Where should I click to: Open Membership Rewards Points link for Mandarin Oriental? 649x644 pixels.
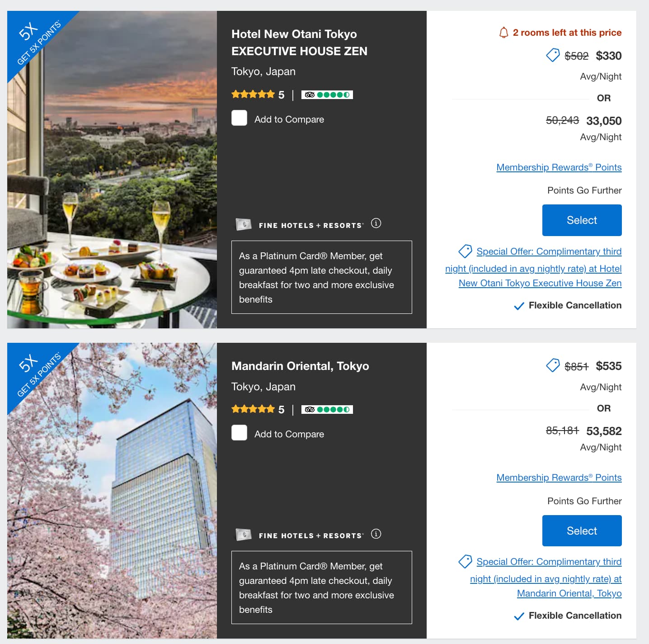(x=559, y=478)
